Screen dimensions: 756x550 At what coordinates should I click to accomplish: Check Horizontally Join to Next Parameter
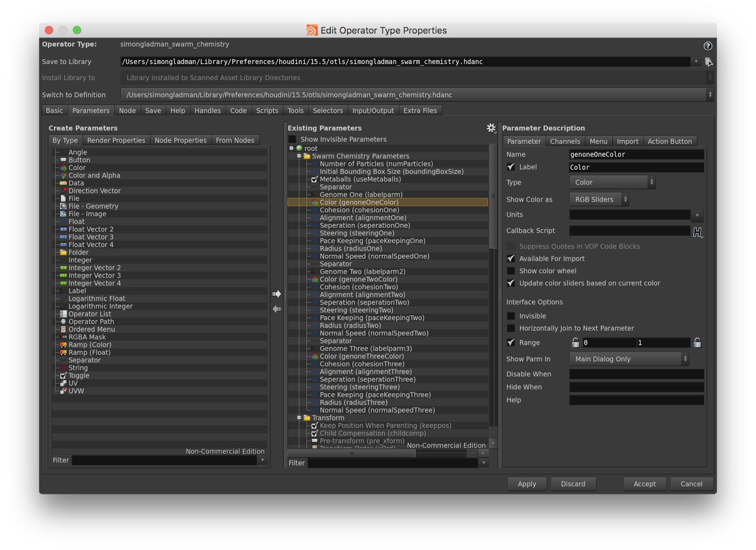(511, 328)
